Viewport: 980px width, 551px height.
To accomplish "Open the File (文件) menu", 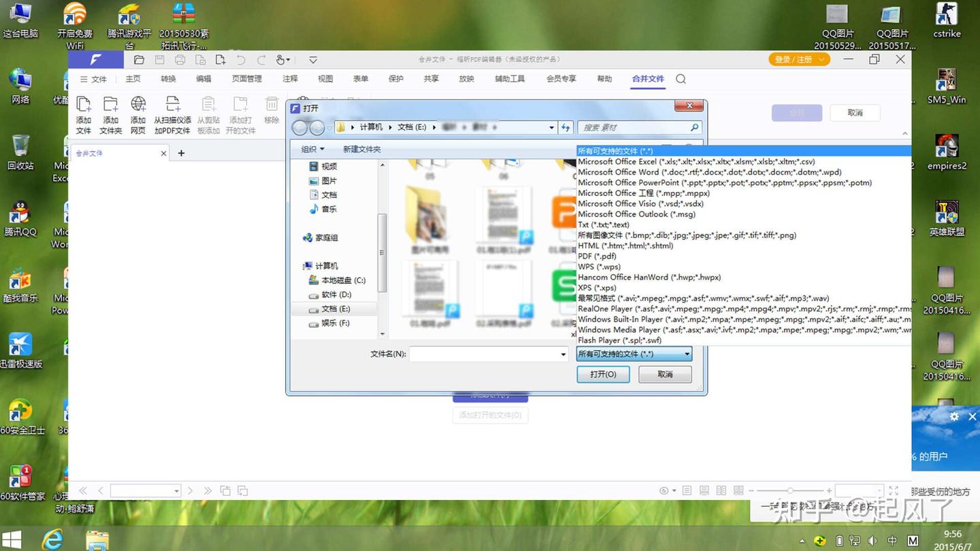I will click(x=94, y=80).
